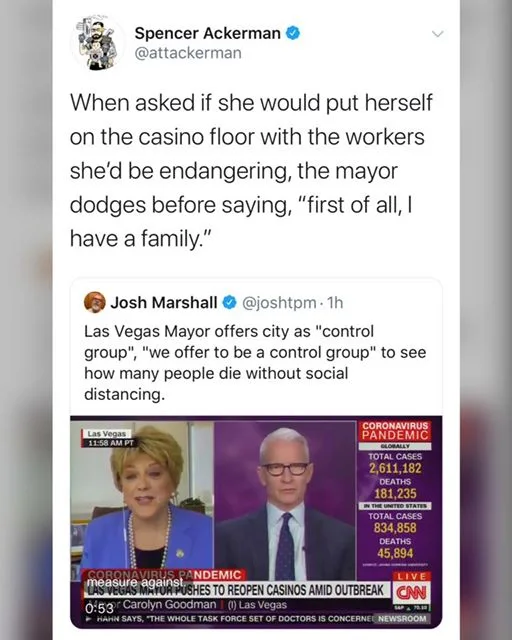Screen dimensions: 512x640
Task: Click the LIVE badge above CNN logo
Action: [x=412, y=576]
